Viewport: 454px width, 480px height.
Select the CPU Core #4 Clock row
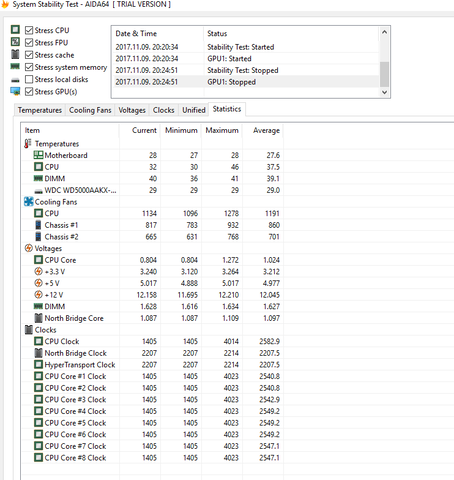pos(152,411)
